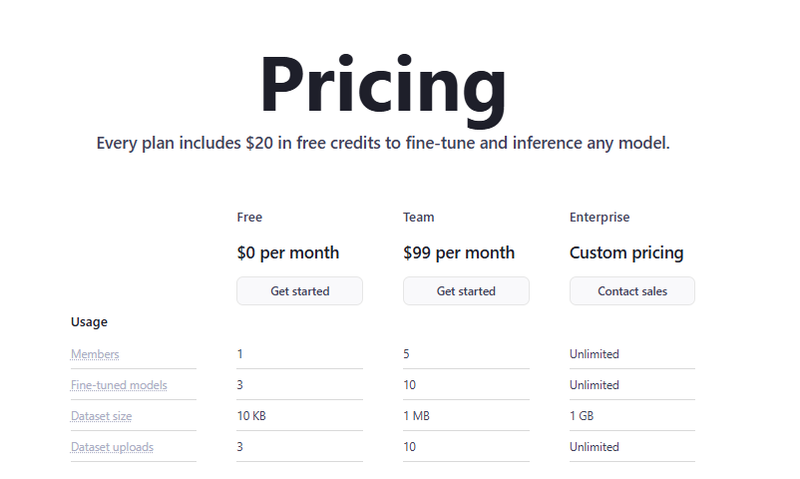Select the Enterprise plan name heading

coord(600,217)
